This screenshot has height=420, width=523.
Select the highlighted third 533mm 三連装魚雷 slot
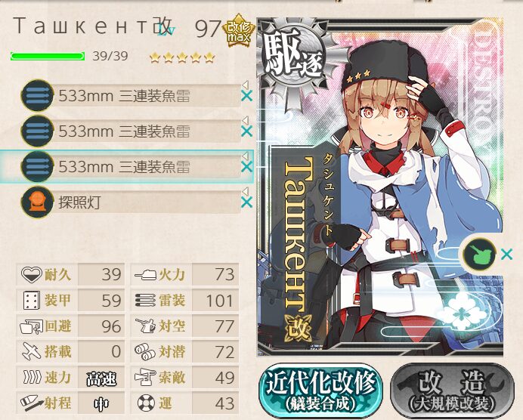pos(127,166)
